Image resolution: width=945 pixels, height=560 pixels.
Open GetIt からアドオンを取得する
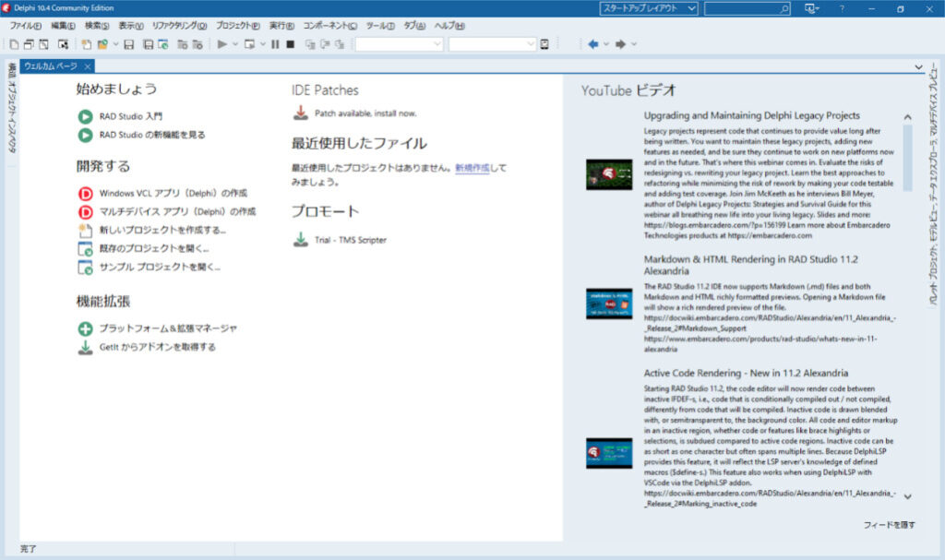pos(157,347)
